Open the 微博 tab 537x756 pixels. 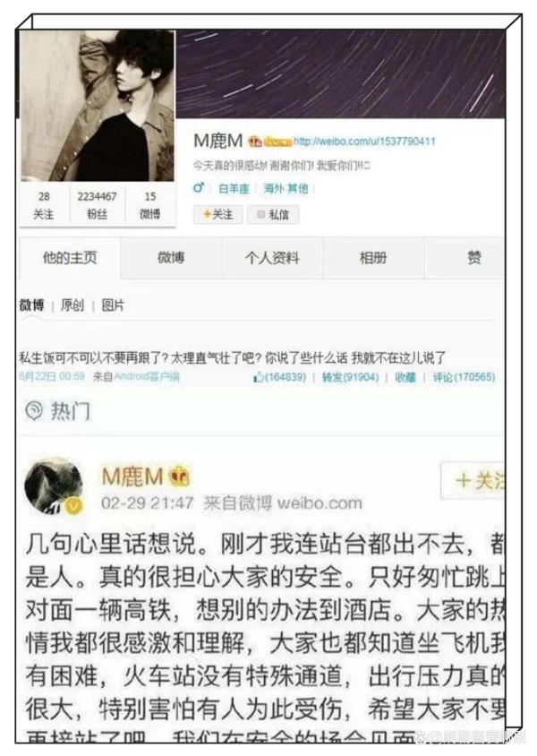coord(171,258)
